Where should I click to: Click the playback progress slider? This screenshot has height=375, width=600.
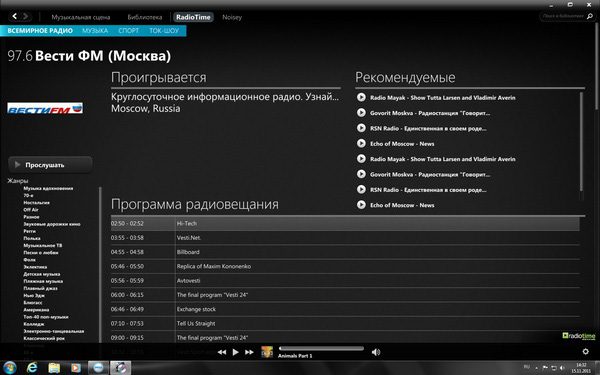(321, 348)
